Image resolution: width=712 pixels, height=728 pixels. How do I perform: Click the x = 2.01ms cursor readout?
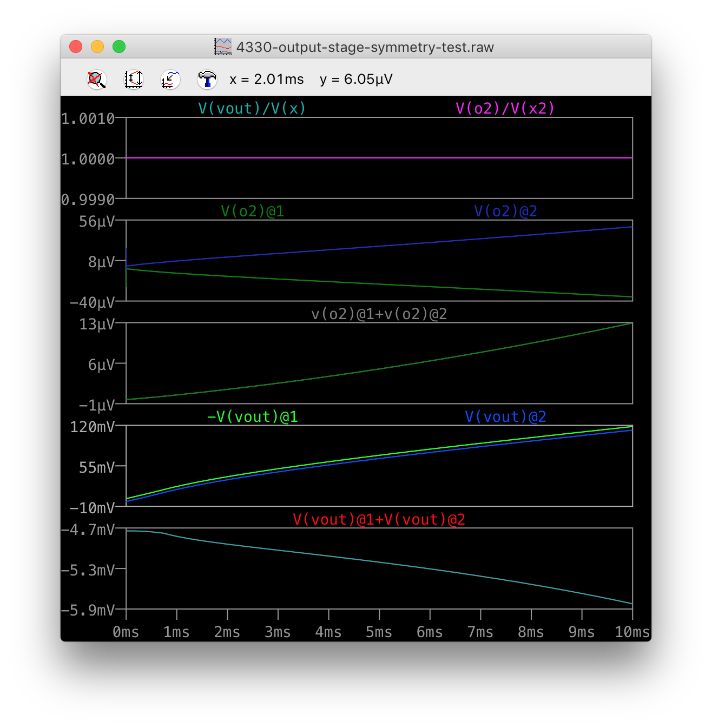[267, 80]
